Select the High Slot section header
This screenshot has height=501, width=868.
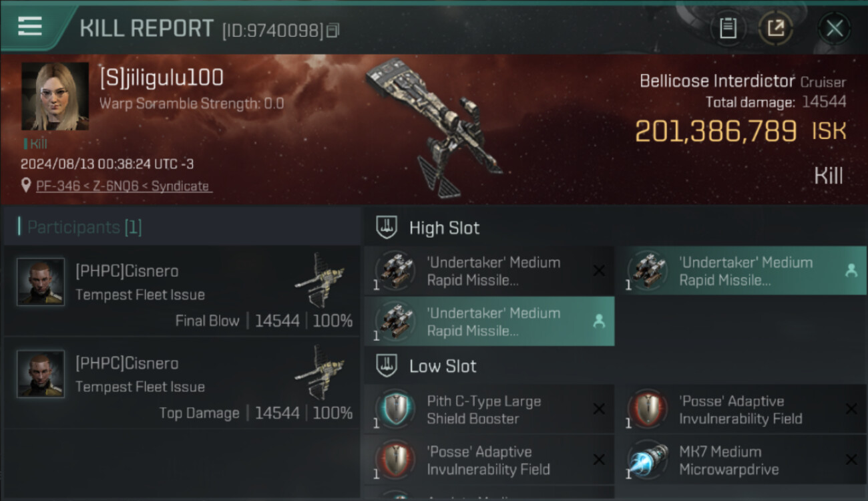(444, 228)
